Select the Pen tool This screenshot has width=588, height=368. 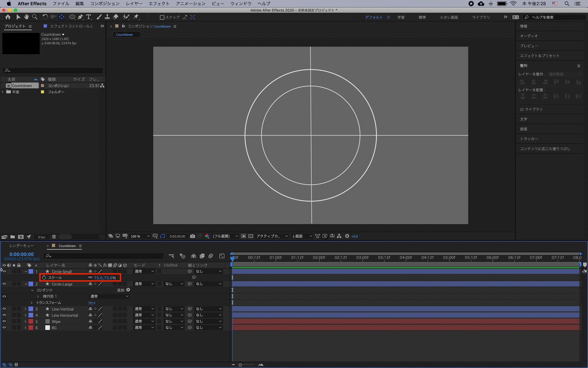click(80, 17)
